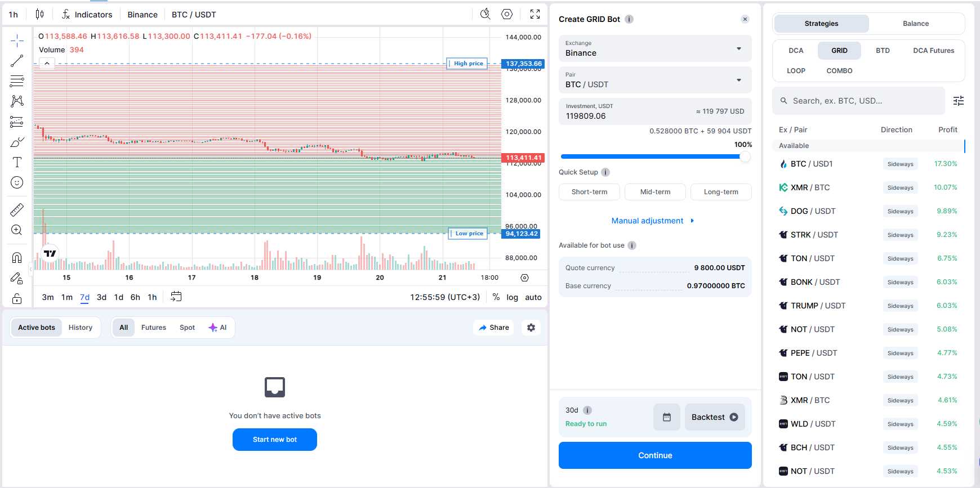Open the Pair BTC / USDT dropdown
The image size is (980, 488).
pos(655,80)
